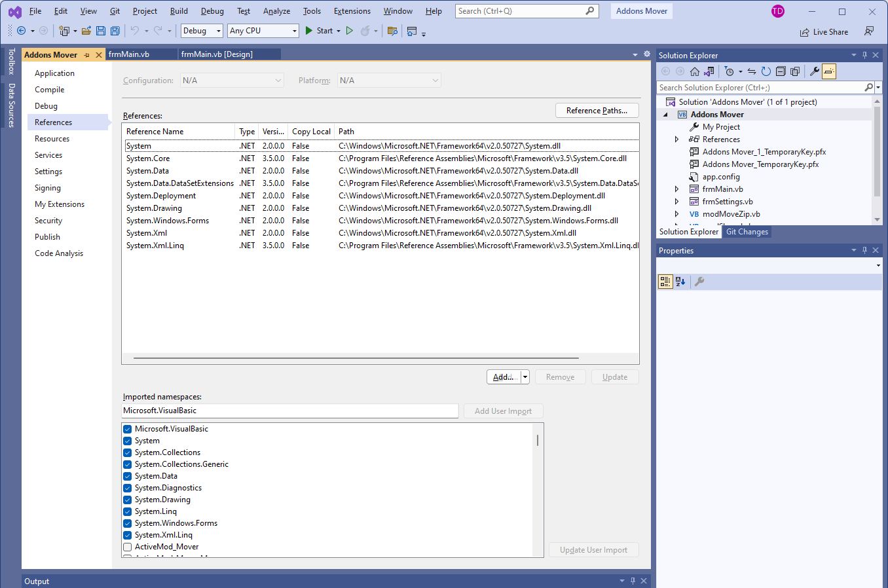888x588 pixels.
Task: Click the Find in Files folder icon
Action: coord(392,31)
